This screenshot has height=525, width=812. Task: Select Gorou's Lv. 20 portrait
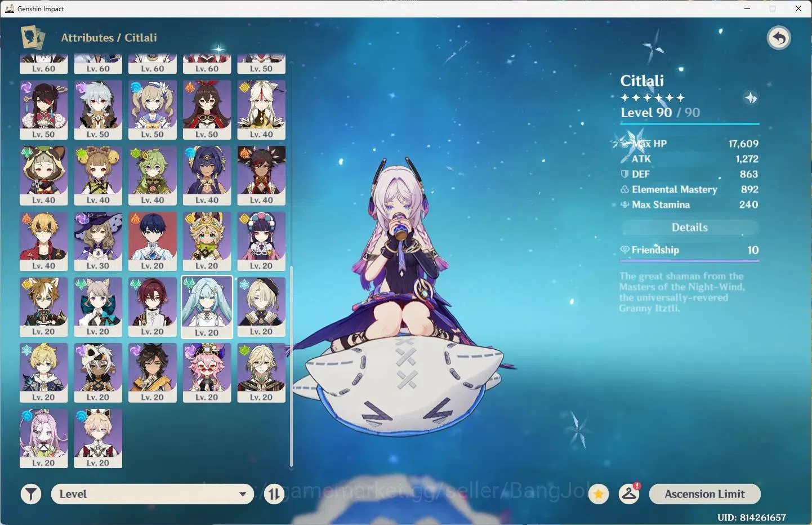tap(44, 307)
